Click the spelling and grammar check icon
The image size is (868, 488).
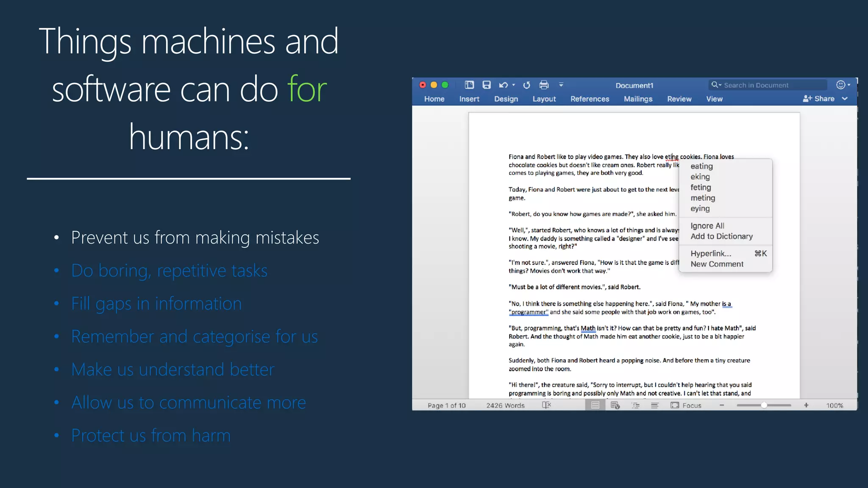click(546, 405)
